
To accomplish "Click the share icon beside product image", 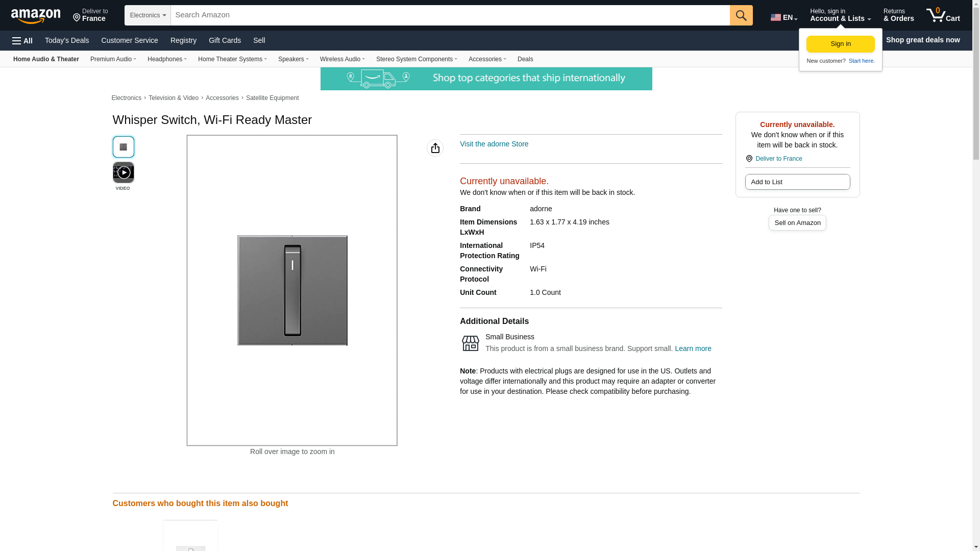I will point(435,148).
